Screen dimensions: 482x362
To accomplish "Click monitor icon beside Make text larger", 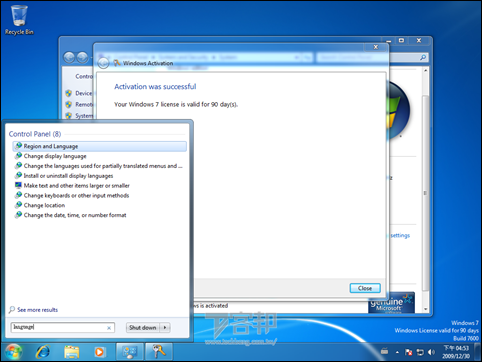I will click(x=18, y=185).
